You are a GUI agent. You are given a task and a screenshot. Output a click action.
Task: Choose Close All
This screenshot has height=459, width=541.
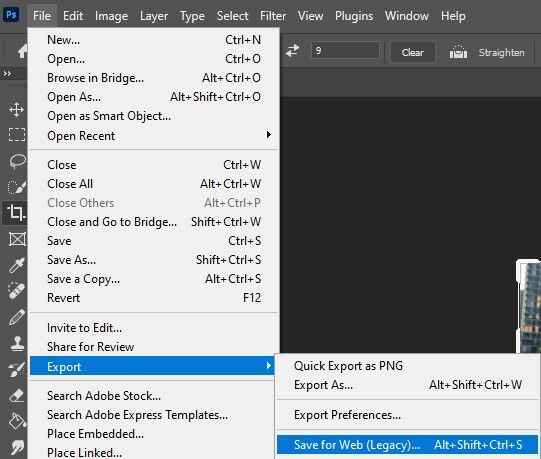coord(154,184)
